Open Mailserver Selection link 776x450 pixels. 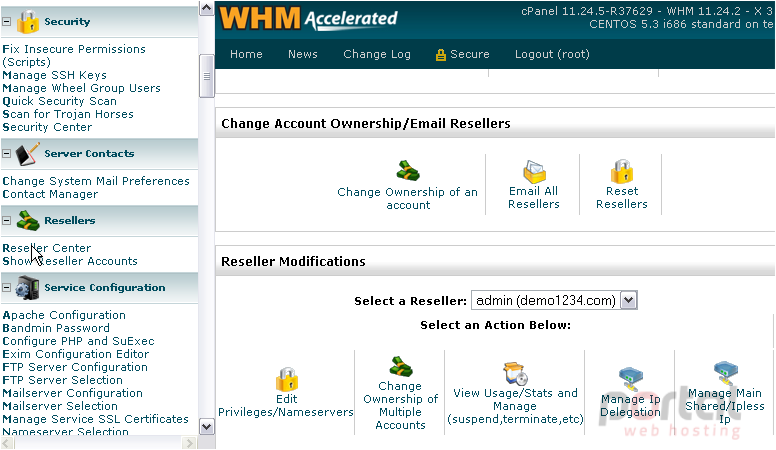(60, 406)
